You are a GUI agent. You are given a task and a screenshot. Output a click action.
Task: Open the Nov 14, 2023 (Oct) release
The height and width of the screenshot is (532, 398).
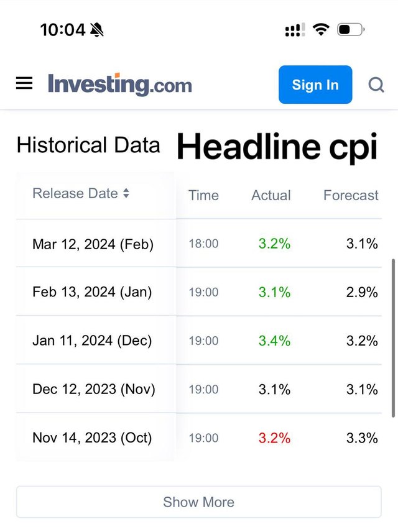(x=92, y=438)
